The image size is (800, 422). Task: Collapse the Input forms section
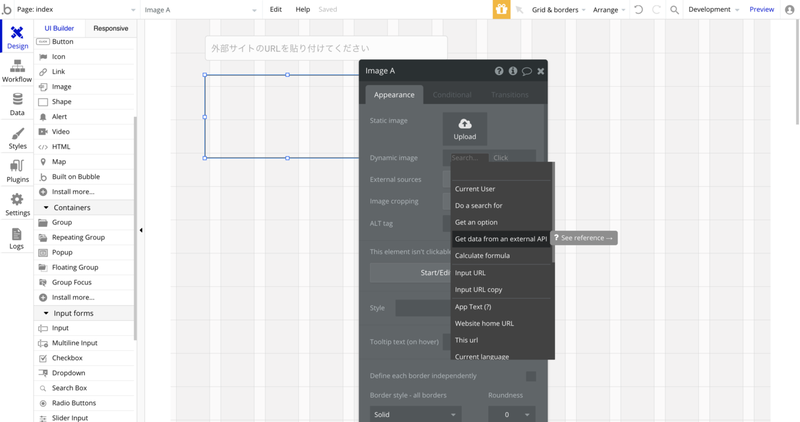coord(46,313)
